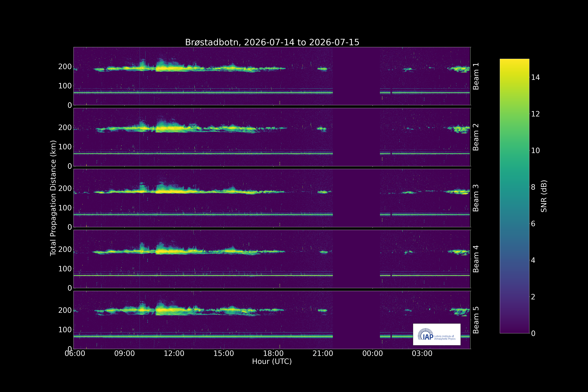The image size is (588, 392).
Task: Click the 03:00 time axis tick label
Action: 422,353
